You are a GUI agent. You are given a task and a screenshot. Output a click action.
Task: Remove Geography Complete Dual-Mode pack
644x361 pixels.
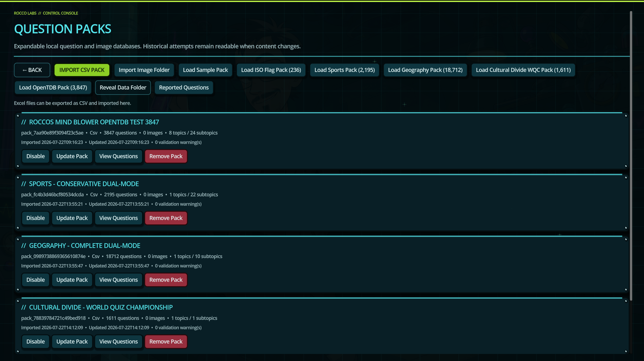166,280
